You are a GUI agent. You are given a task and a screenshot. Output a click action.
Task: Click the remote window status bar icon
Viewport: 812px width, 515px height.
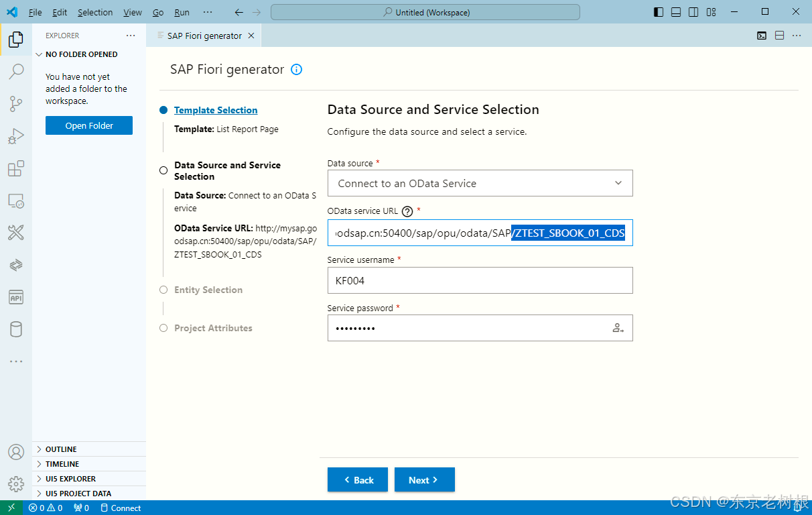[11, 508]
